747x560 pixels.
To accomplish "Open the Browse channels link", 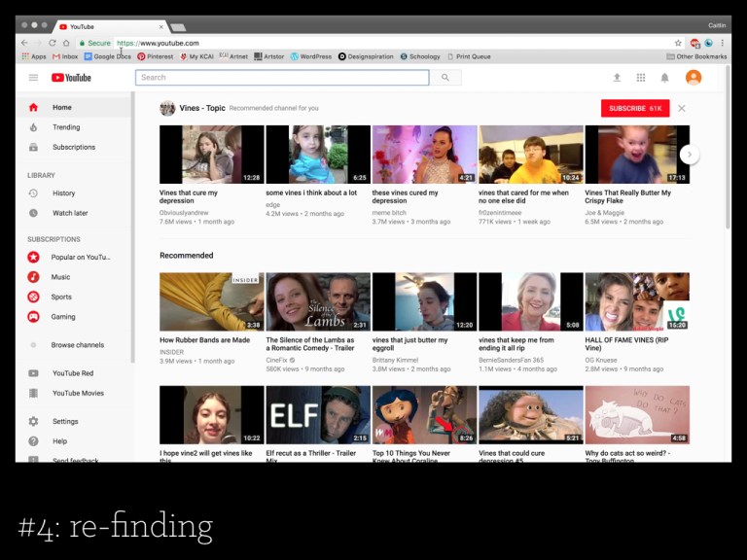I will [77, 345].
